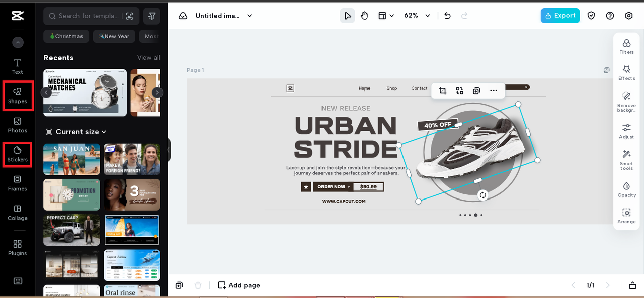The image size is (644, 298).
Task: Choose the Make a Foreign Friend template
Action: [x=132, y=159]
